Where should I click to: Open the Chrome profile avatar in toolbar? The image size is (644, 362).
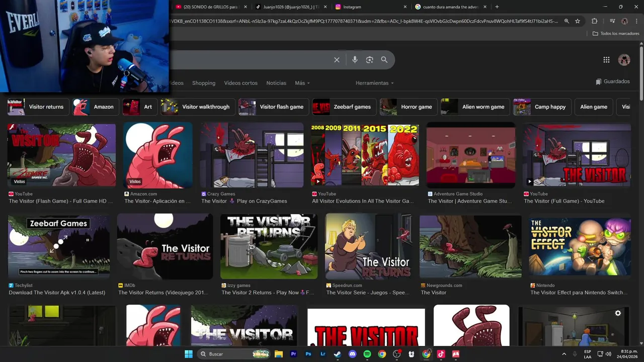tap(624, 21)
